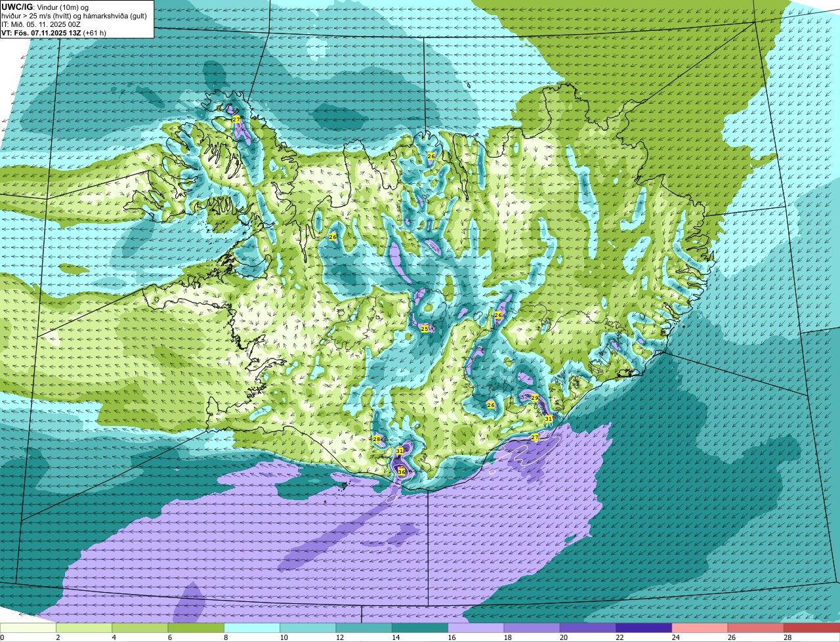Select the 27 gust marker in the Westfjords
This screenshot has height=642, width=840.
pyautogui.click(x=236, y=119)
